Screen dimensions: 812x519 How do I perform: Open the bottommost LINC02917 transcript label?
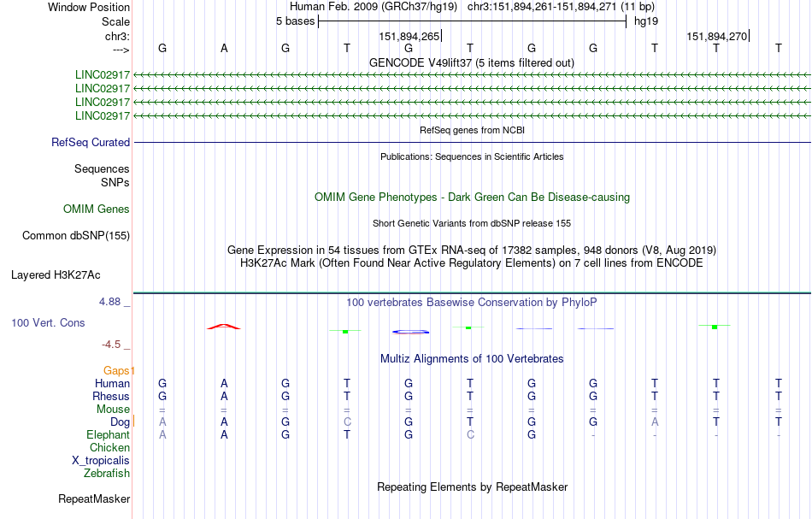[103, 115]
